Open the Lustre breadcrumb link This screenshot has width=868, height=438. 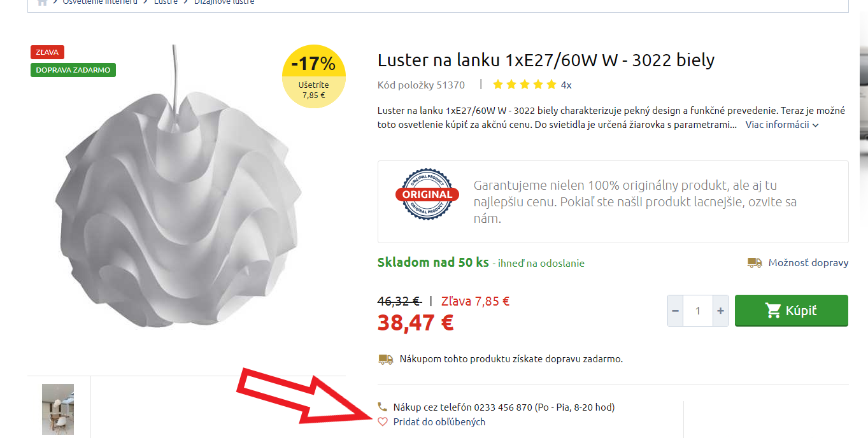[166, 2]
